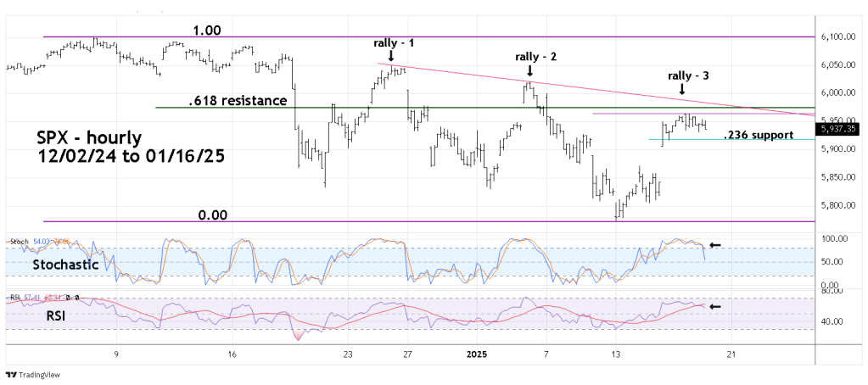Screen dimensions: 868x385
Task: Click the 1.00 Fibonacci level label
Action: tap(206, 30)
